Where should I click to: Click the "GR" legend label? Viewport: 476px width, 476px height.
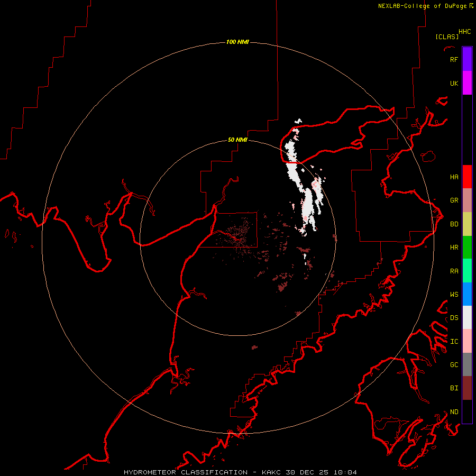tap(454, 200)
